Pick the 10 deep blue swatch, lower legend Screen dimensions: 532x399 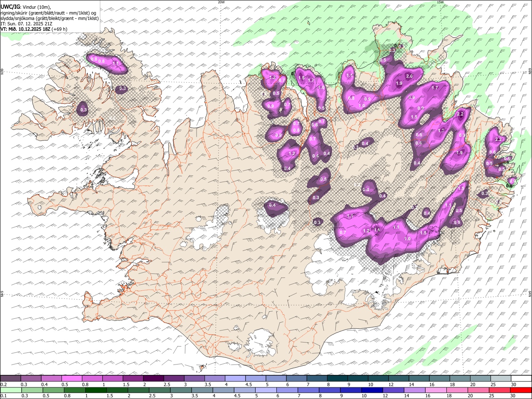[x=372, y=390]
